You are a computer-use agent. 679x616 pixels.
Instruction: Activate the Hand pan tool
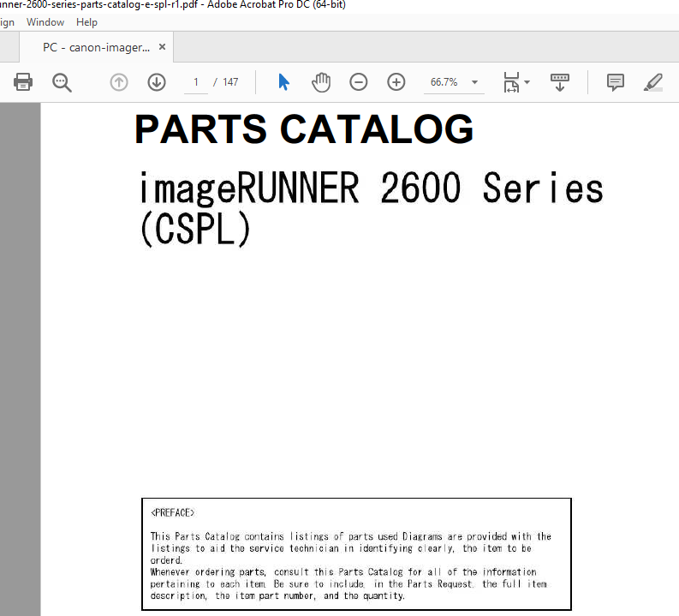[321, 82]
